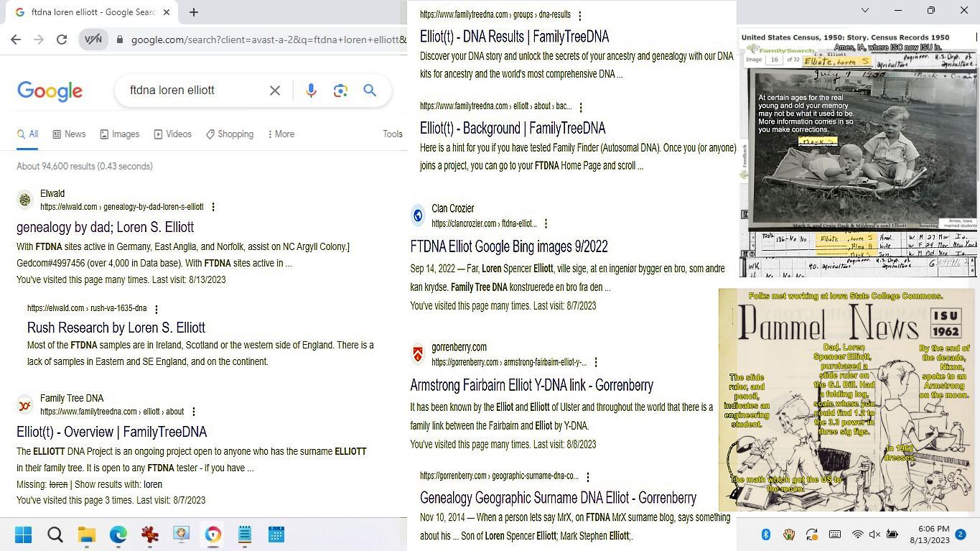980x551 pixels.
Task: Open 'FTDNA Elliot Google Bing images 9/2022' link
Action: click(x=509, y=246)
